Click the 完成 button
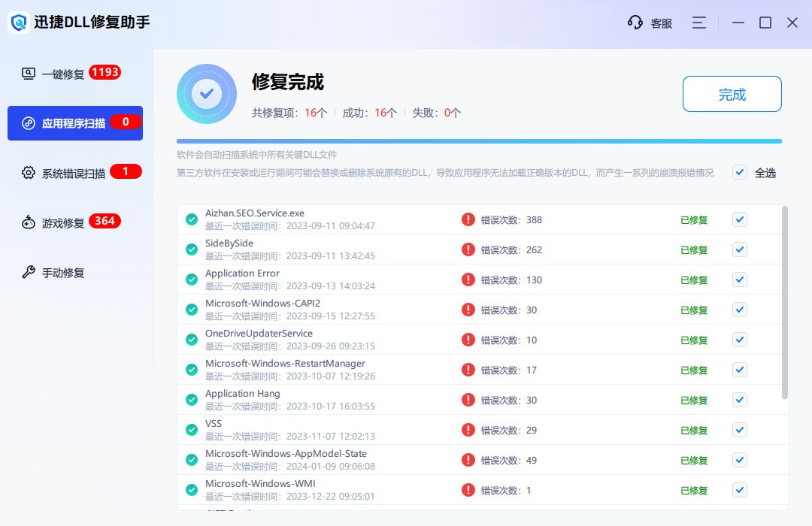Viewport: 812px width, 526px height. 732,94
